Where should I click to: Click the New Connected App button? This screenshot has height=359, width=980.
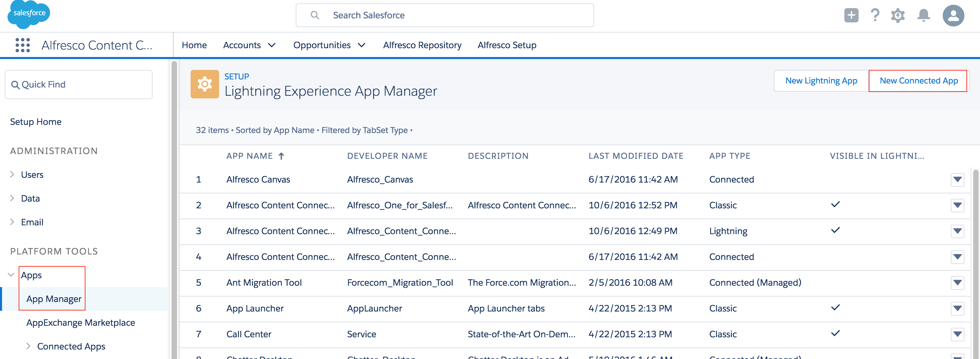[x=919, y=80]
